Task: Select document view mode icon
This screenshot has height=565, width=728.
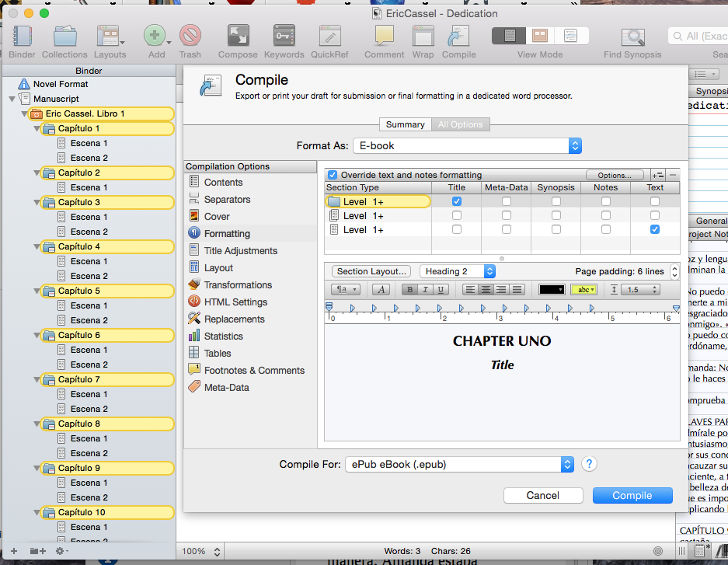Action: pos(509,36)
